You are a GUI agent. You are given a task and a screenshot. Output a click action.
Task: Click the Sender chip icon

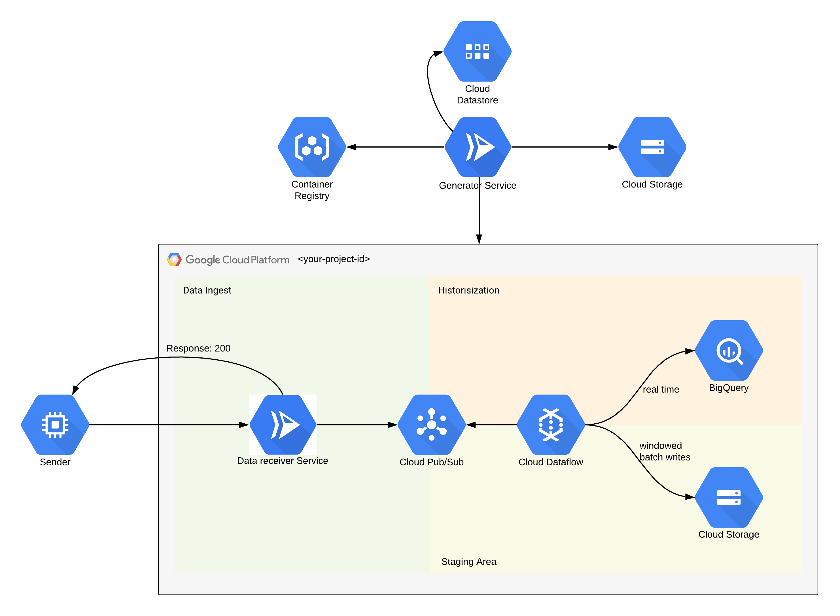coord(55,425)
